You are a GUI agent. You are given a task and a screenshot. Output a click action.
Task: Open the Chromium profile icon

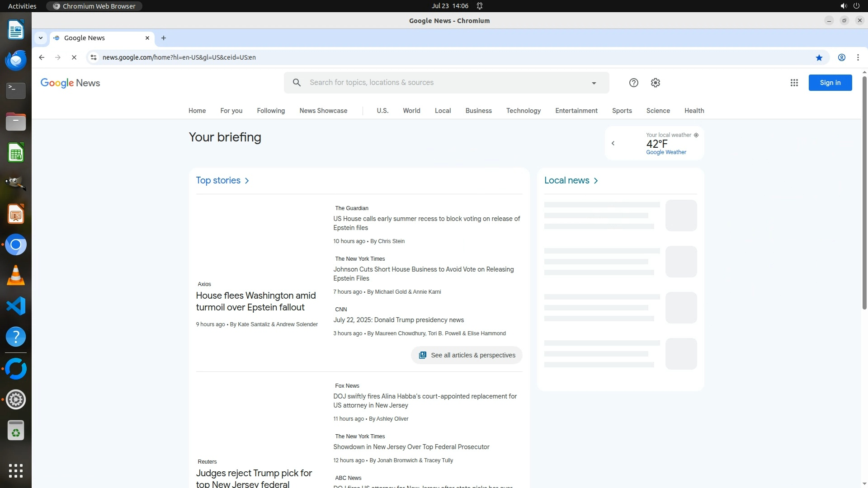click(x=841, y=57)
